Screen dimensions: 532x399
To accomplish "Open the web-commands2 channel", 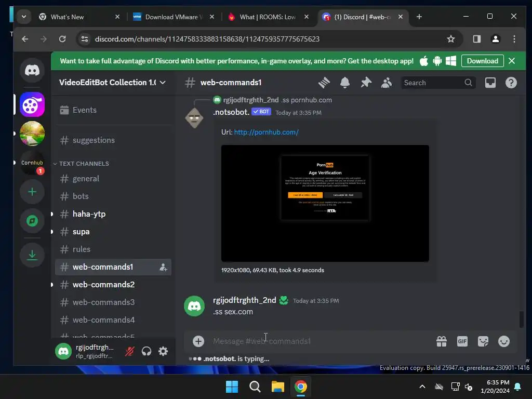I will pos(113,284).
